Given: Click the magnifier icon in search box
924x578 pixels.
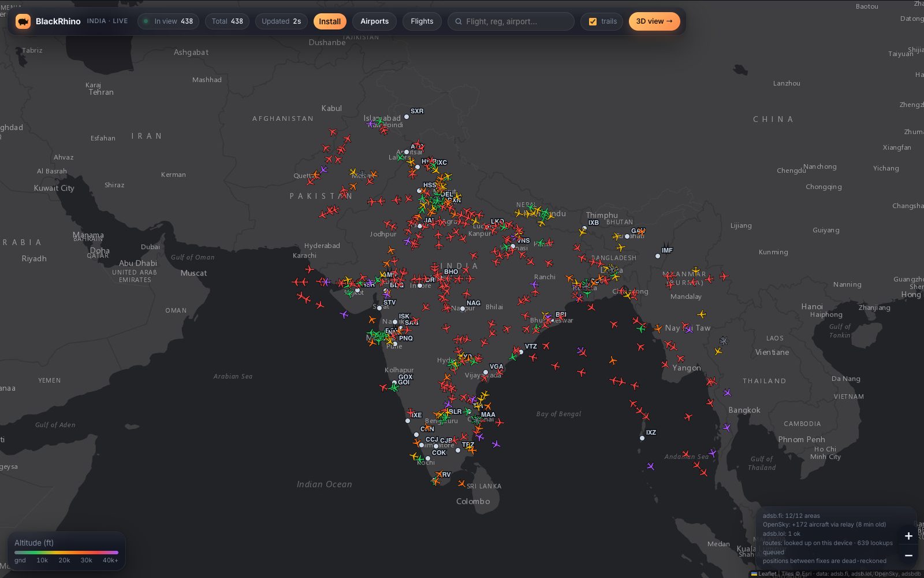Looking at the screenshot, I should pos(459,21).
